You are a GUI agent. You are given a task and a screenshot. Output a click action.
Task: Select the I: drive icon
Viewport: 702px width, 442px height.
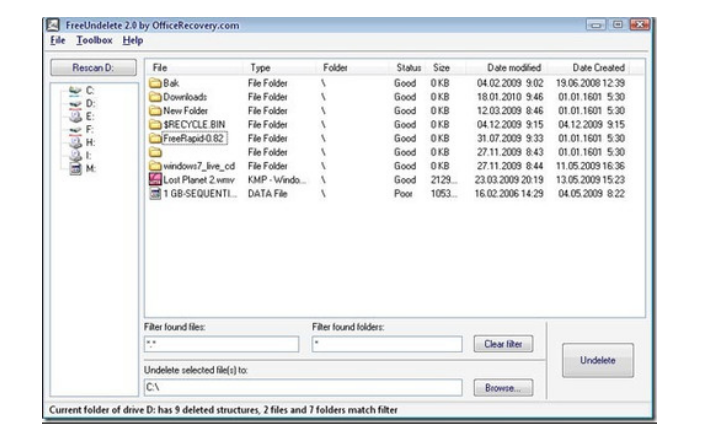75,155
